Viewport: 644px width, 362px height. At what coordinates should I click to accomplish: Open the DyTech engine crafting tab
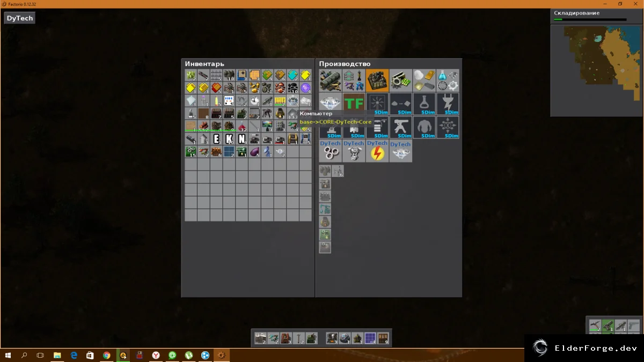354,151
